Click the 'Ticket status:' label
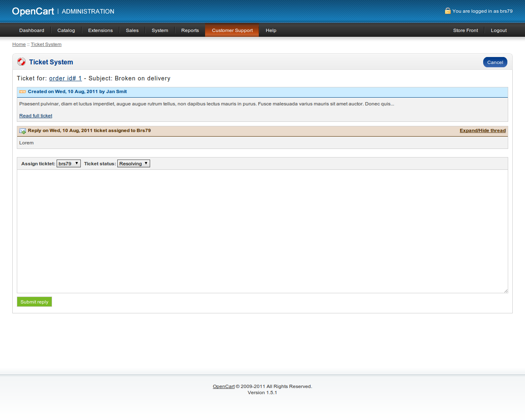Screen dimensions: 525x420 100,164
